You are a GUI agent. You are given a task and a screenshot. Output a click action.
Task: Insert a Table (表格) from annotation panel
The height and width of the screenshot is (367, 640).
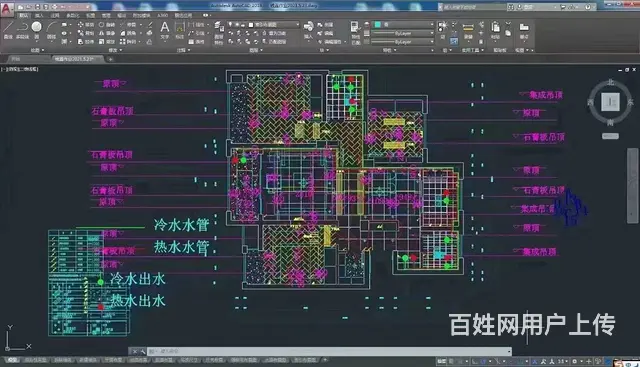click(197, 42)
